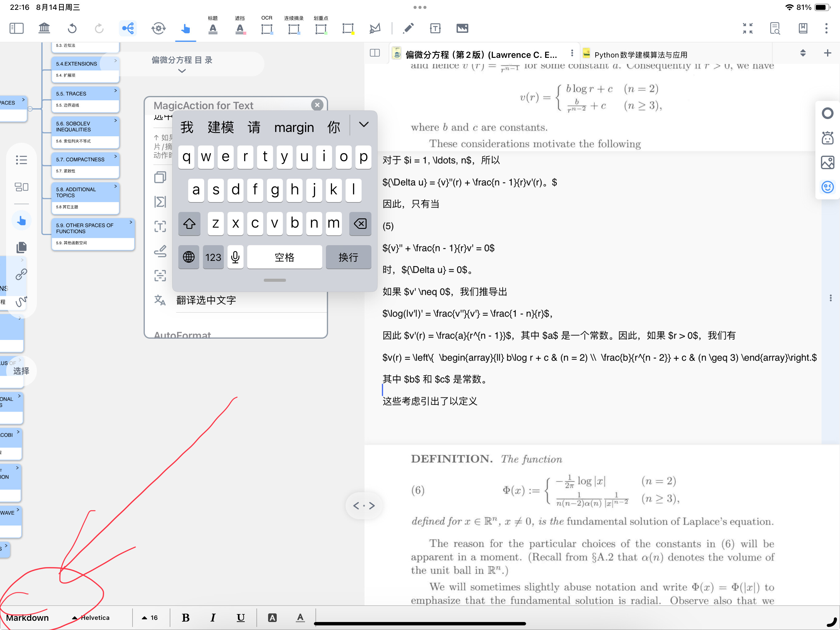Expand the 5.4.EXTENSIONS node
The height and width of the screenshot is (630, 840).
[115, 60]
